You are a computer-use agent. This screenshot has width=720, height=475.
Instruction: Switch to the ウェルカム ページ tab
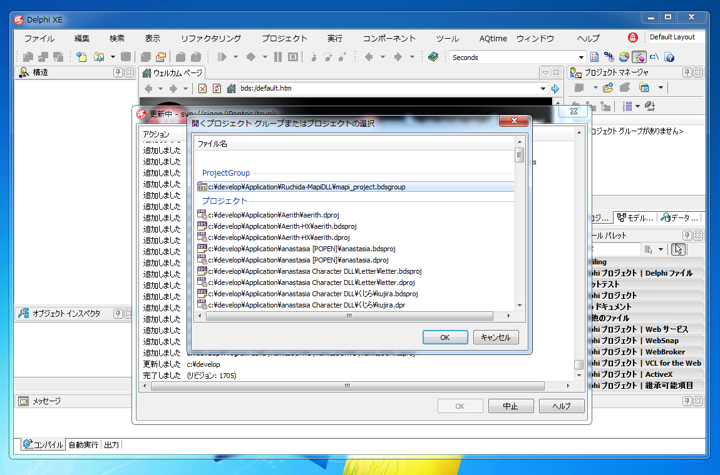tap(173, 73)
